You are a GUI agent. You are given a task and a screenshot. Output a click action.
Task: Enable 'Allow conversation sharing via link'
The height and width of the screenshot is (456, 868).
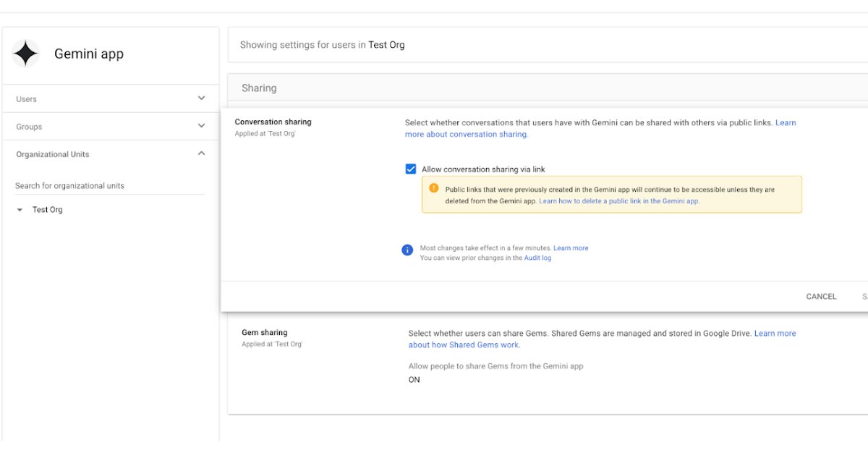click(x=411, y=169)
